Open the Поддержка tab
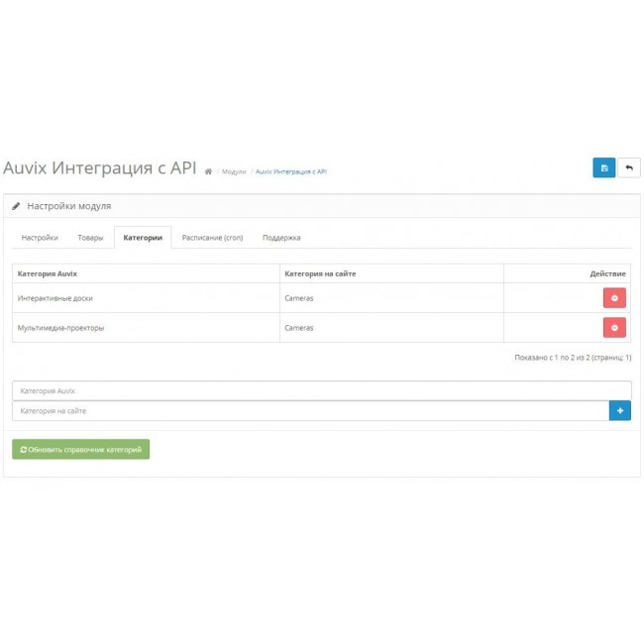 click(281, 238)
